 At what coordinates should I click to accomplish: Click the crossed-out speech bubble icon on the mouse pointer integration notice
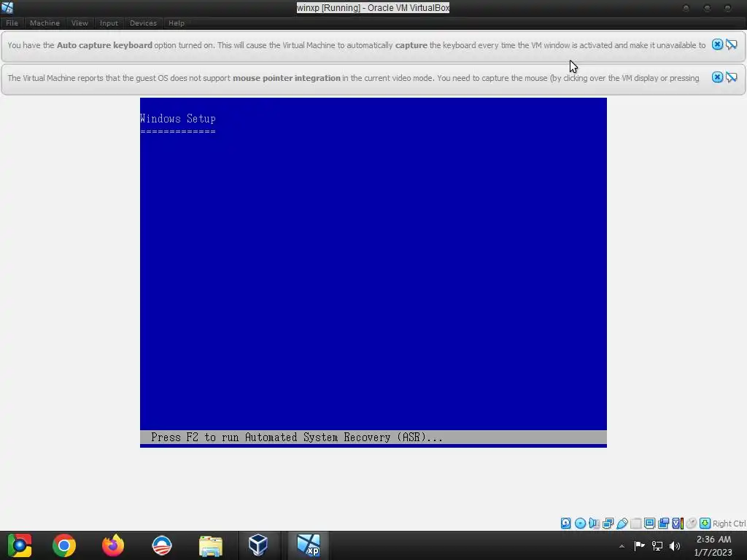(732, 77)
